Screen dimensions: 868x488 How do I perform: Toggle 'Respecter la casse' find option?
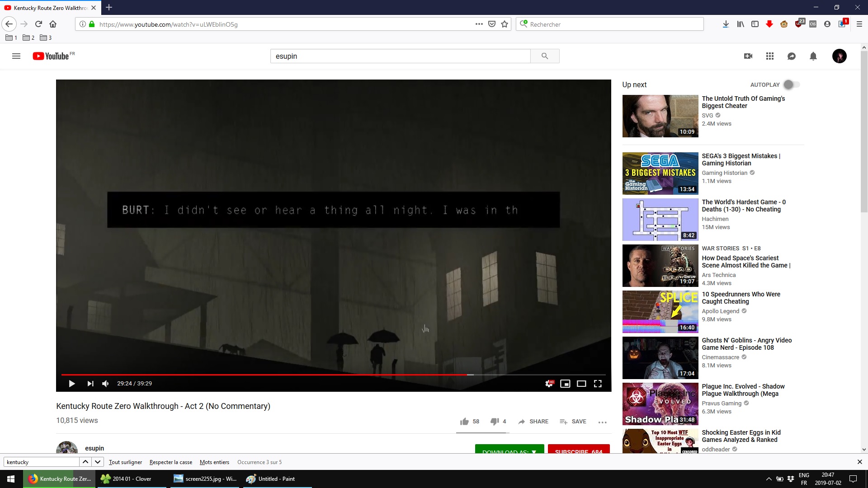coord(170,462)
